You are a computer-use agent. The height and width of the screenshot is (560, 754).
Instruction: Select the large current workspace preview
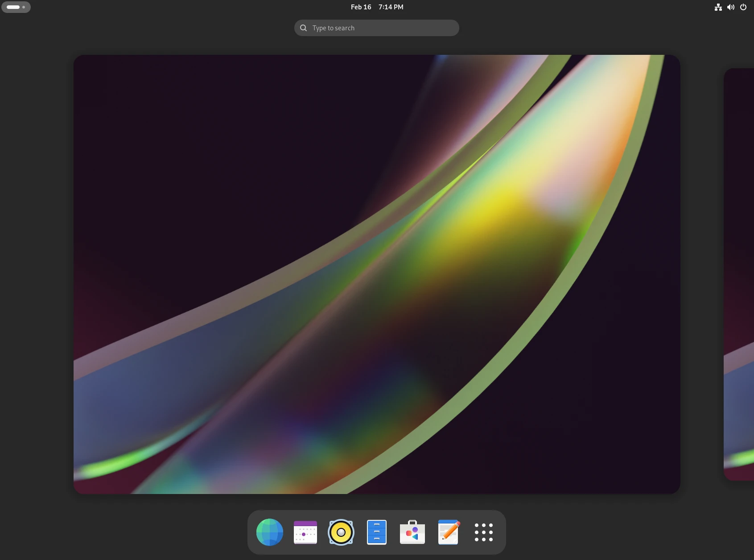click(377, 274)
